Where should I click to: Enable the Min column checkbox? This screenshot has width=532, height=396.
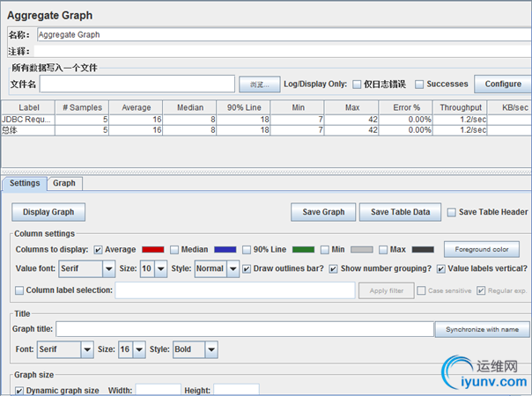tap(325, 250)
